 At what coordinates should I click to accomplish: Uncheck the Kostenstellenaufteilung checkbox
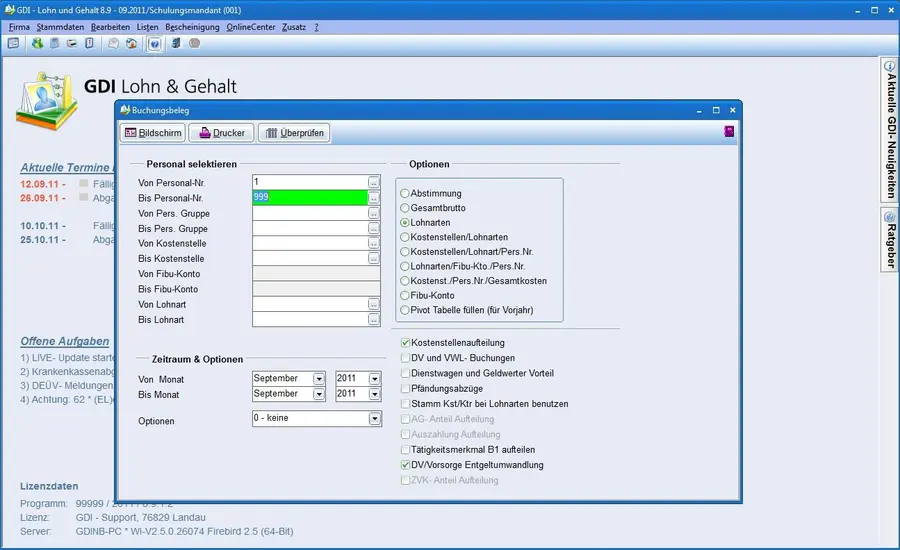[405, 343]
